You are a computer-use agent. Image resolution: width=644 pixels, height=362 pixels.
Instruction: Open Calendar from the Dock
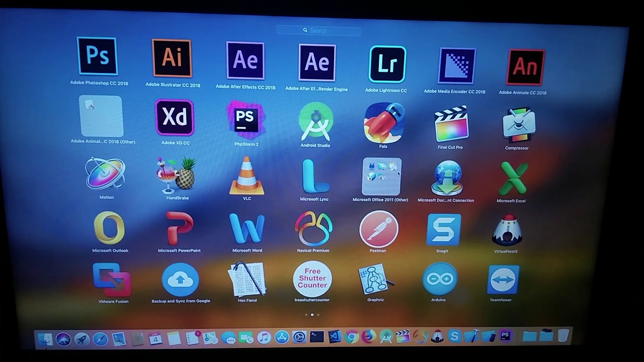pos(155,338)
